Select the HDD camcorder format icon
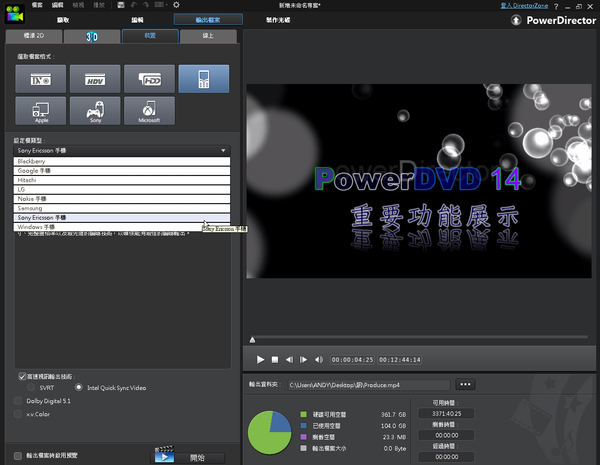Image resolution: width=600 pixels, height=465 pixels. click(150, 79)
